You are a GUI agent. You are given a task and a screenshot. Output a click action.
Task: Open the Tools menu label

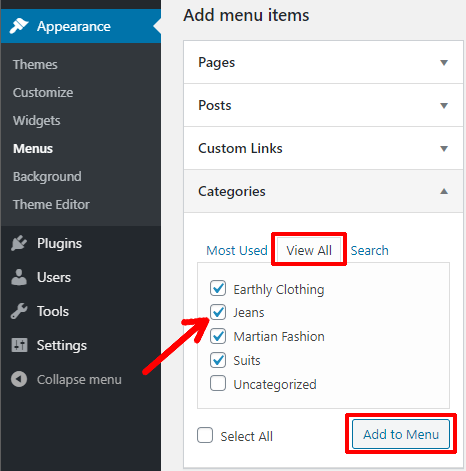click(53, 311)
